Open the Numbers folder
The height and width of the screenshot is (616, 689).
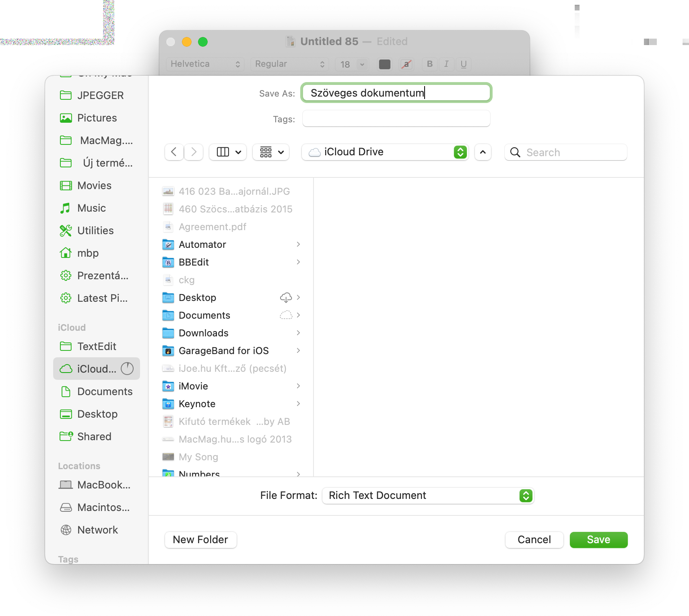click(x=231, y=473)
